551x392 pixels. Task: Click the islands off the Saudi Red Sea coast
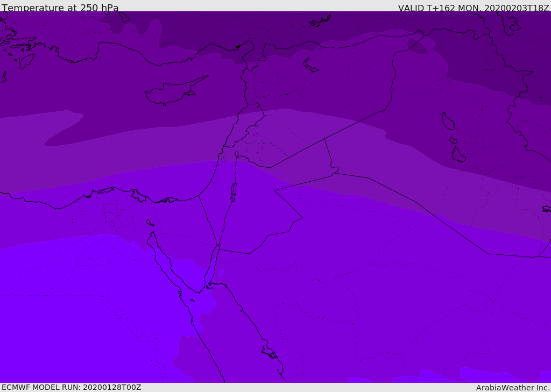pyautogui.click(x=269, y=352)
